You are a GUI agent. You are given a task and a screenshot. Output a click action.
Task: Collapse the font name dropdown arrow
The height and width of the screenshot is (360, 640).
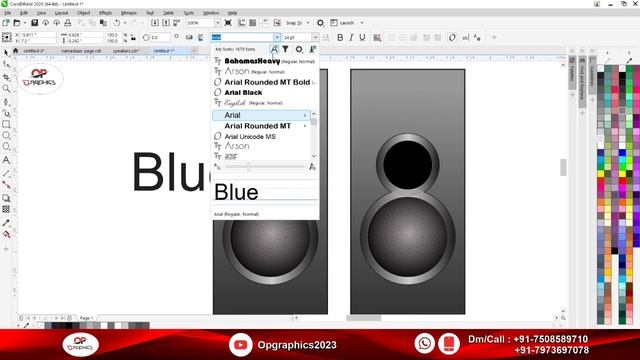point(277,38)
